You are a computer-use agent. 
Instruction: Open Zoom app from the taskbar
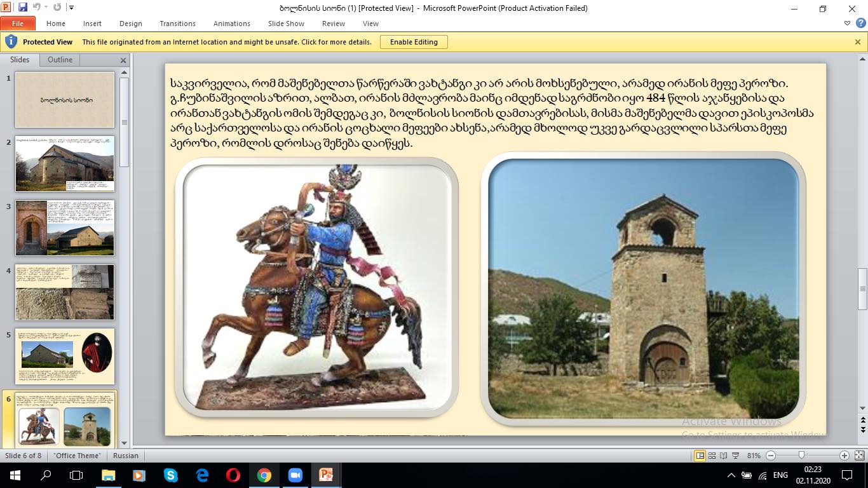point(295,475)
